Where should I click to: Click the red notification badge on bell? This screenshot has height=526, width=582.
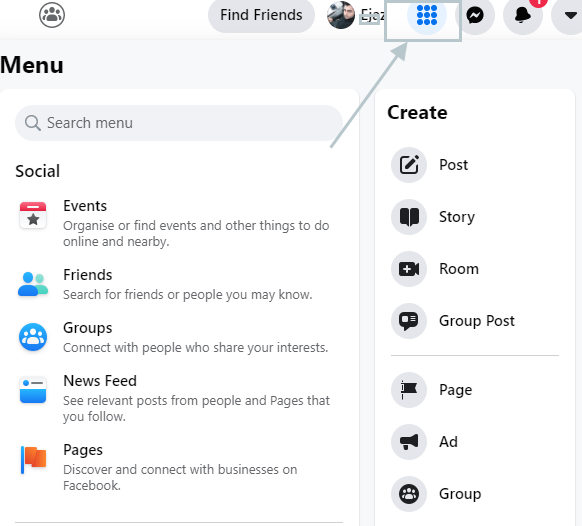point(538,3)
